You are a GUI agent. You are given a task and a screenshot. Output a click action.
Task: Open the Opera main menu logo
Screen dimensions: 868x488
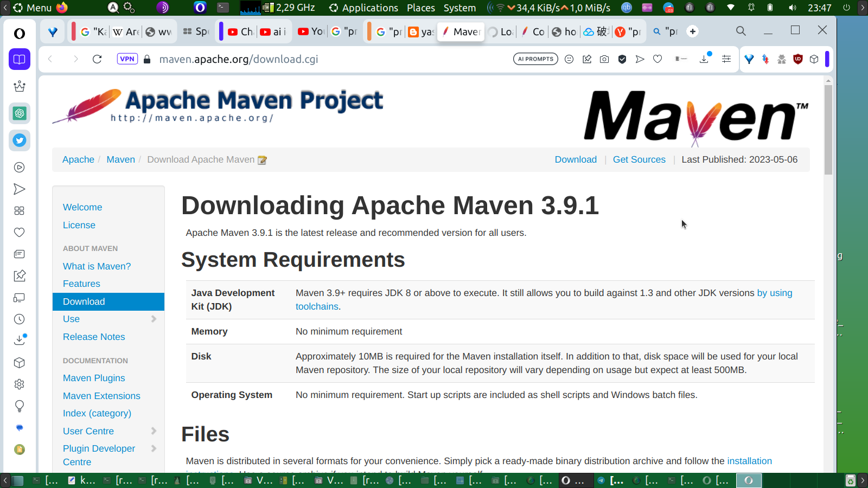[x=20, y=34]
